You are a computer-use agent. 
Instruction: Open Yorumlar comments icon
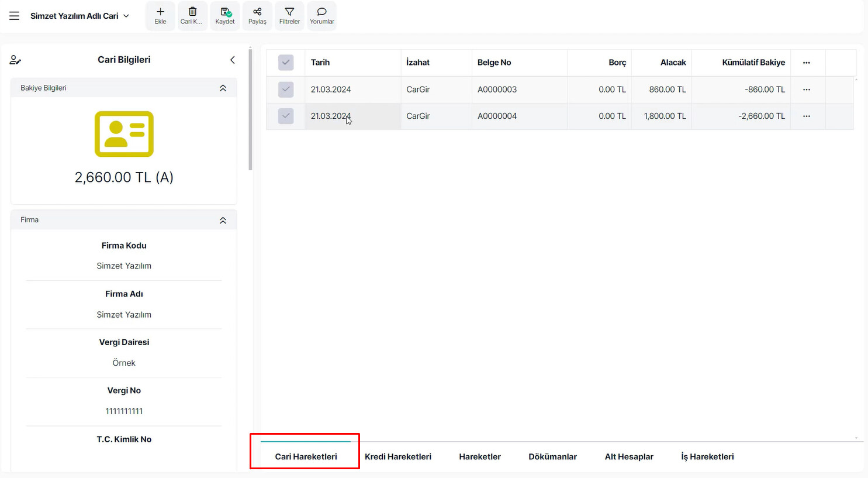(321, 12)
